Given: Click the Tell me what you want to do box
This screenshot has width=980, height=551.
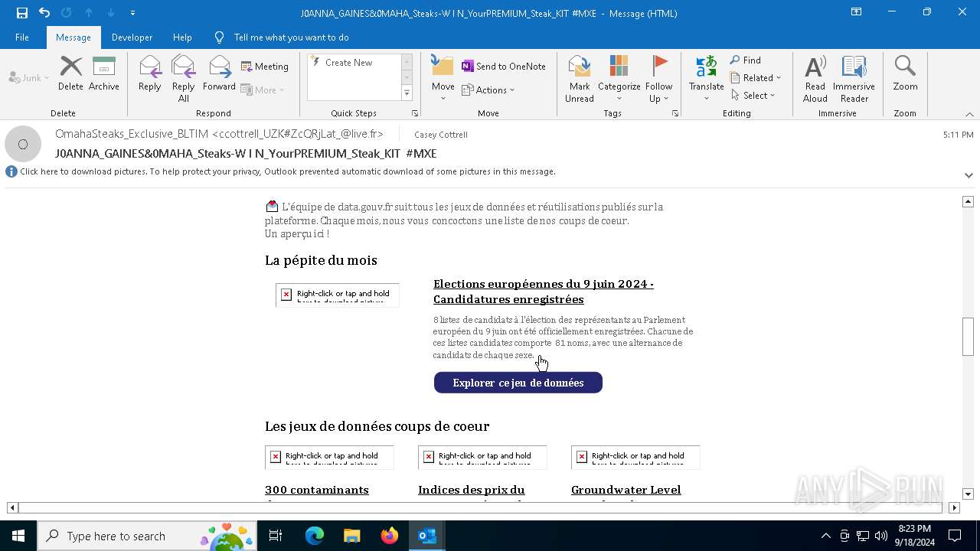Looking at the screenshot, I should point(291,37).
